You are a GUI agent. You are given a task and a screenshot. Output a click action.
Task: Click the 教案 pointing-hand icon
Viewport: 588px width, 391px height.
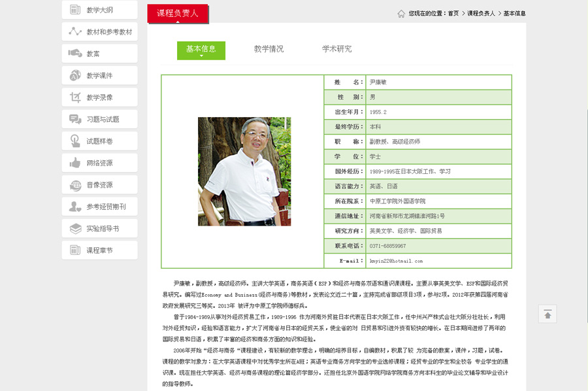75,53
